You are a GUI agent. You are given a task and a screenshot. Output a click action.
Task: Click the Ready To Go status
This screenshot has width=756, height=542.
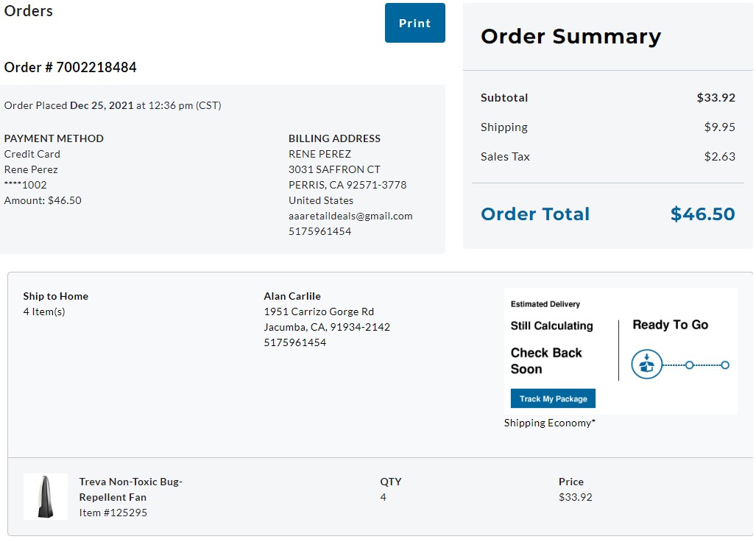[x=670, y=325]
